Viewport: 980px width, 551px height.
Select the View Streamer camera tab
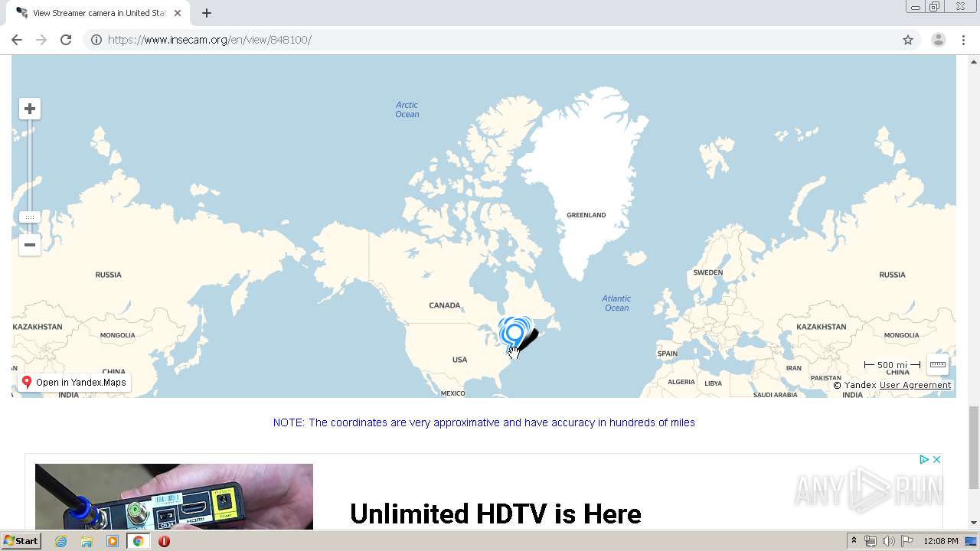(97, 13)
